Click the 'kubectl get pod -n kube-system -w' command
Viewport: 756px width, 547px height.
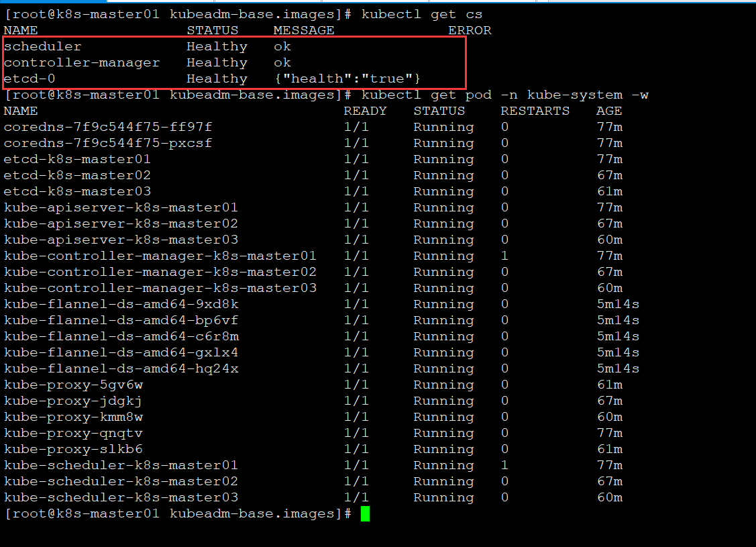(505, 95)
